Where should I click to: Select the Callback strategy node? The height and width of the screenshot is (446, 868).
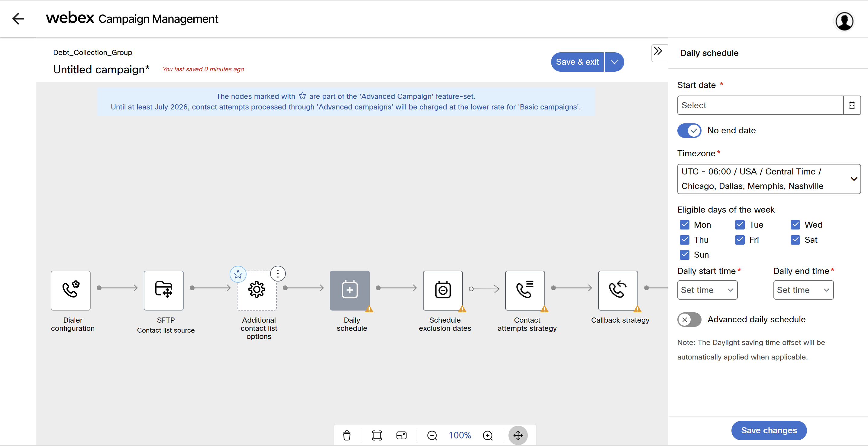click(x=618, y=290)
